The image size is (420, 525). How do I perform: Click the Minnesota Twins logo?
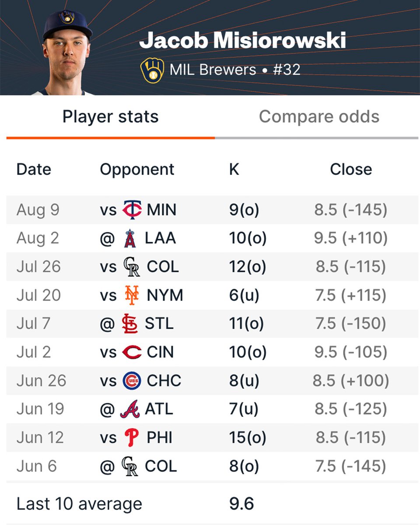click(x=132, y=210)
